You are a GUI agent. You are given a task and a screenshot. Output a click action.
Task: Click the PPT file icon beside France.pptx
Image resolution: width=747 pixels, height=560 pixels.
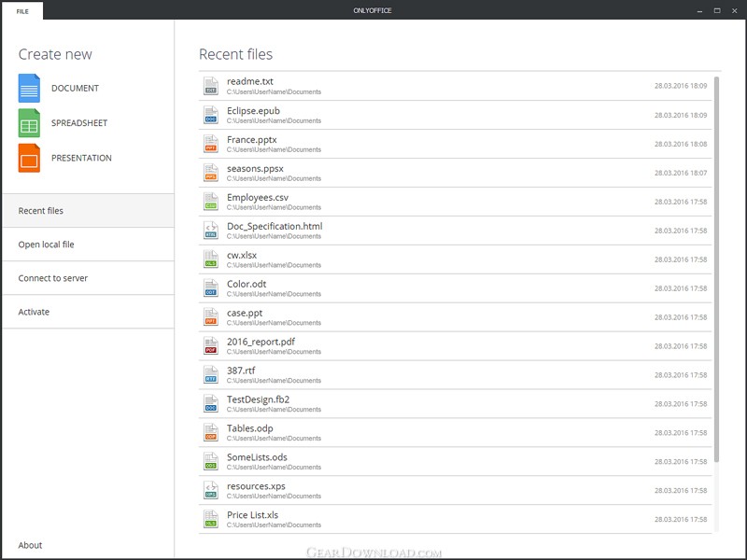pos(211,144)
